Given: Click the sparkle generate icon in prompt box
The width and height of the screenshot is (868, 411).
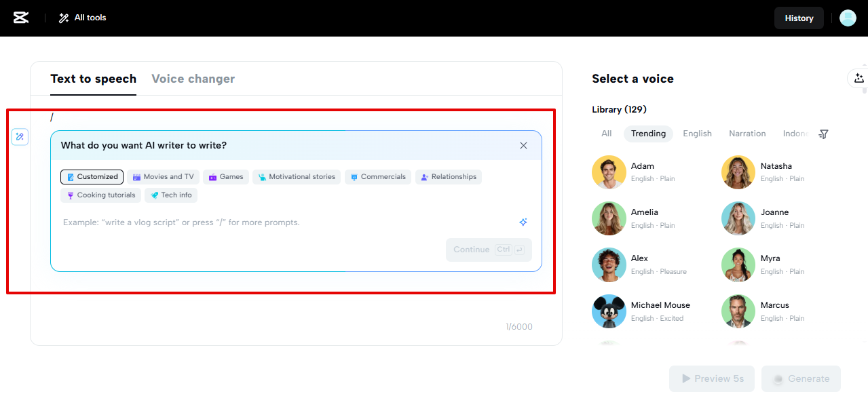Looking at the screenshot, I should pos(523,222).
